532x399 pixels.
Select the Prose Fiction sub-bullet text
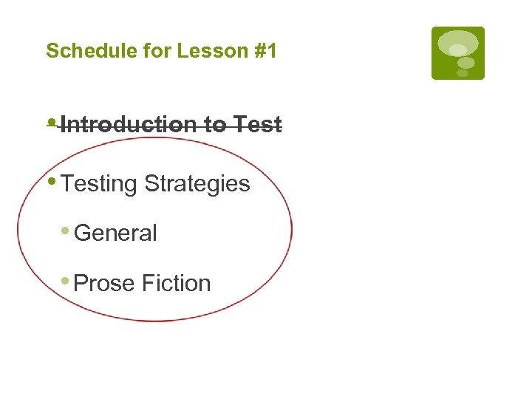(143, 284)
